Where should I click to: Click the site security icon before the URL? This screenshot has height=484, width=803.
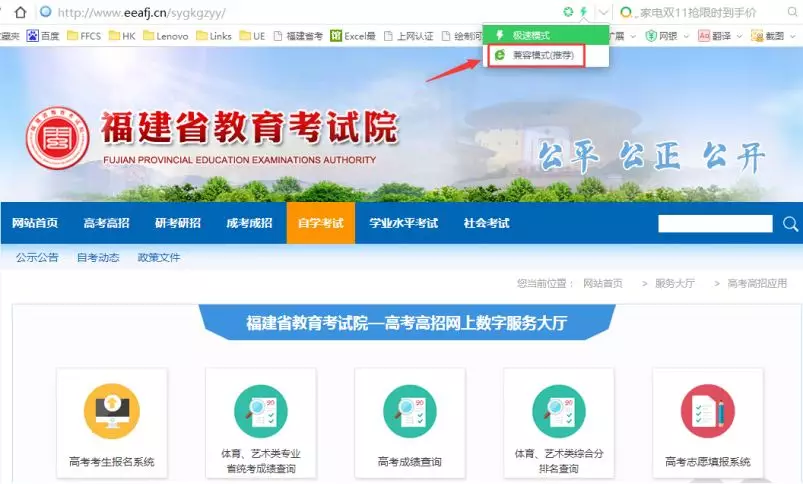click(46, 12)
